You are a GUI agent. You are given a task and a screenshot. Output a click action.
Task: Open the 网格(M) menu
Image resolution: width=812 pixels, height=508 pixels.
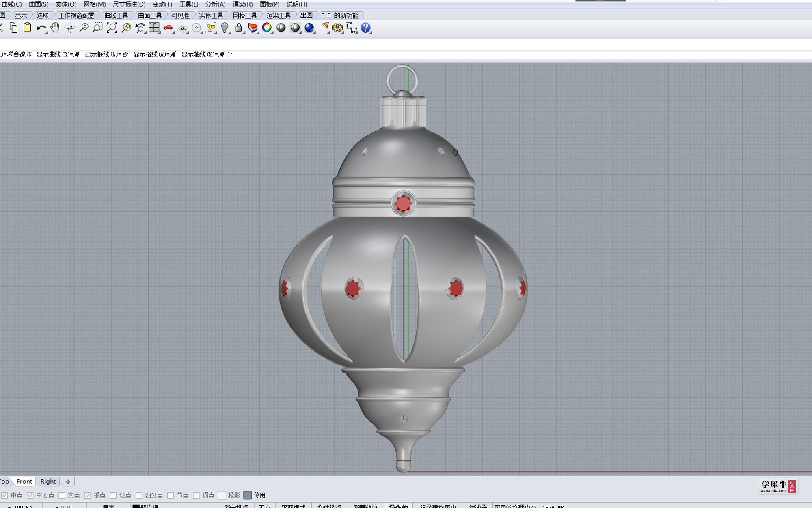click(95, 4)
